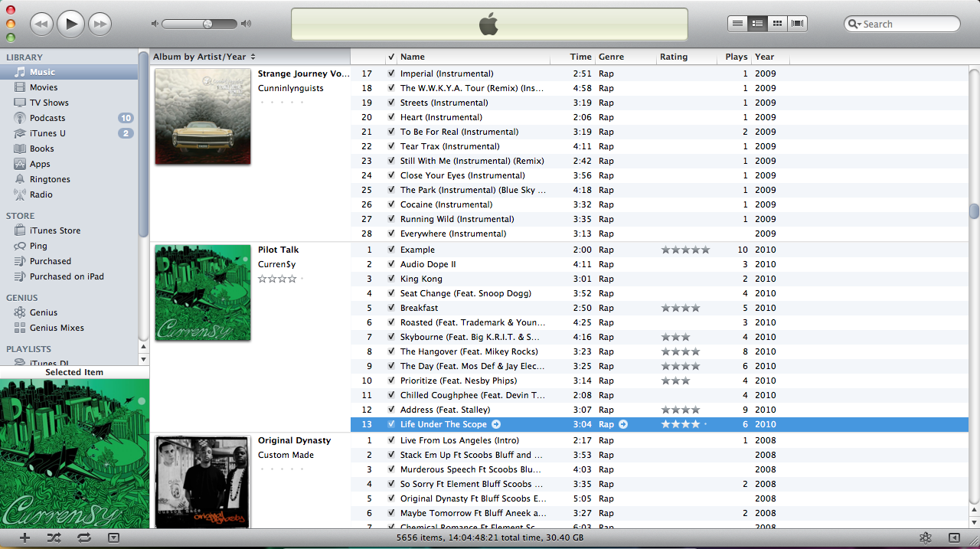The height and width of the screenshot is (549, 980).
Task: Uncheck the Example track checkbox
Action: 391,250
